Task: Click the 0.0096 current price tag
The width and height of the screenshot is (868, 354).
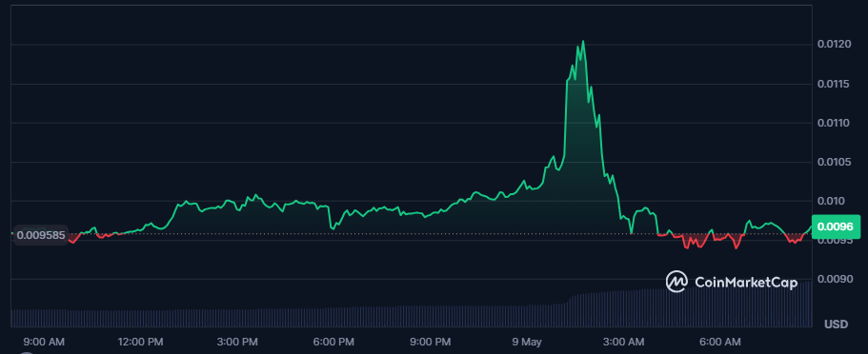Action: [837, 226]
